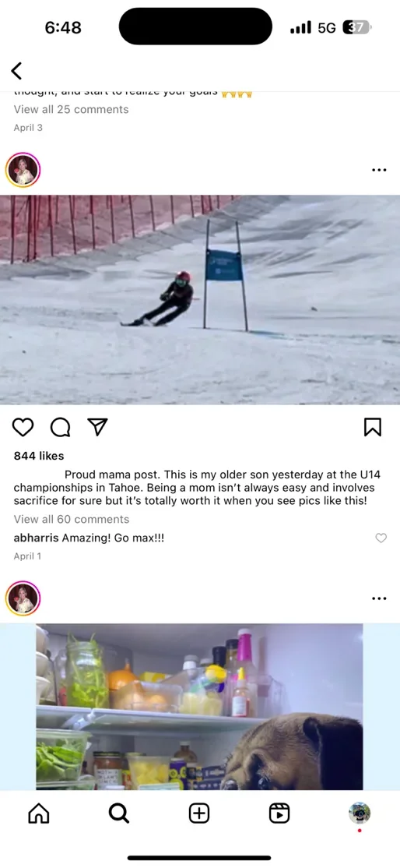400x868 pixels.
Task: Share the skiing post via paper plane icon
Action: (97, 427)
